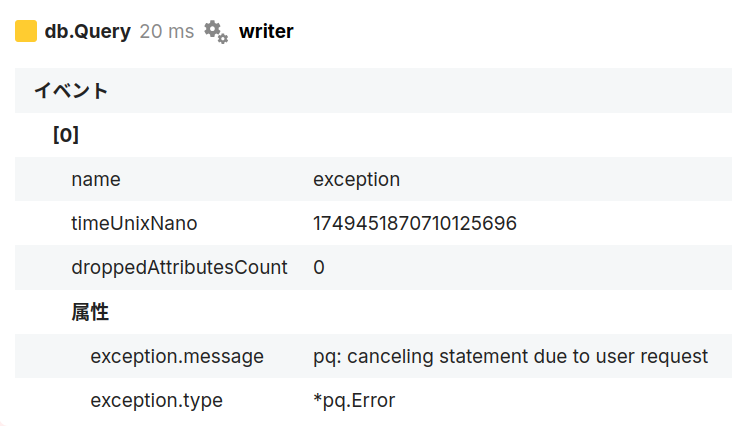
Task: Click the 20 ms duration label
Action: (167, 32)
